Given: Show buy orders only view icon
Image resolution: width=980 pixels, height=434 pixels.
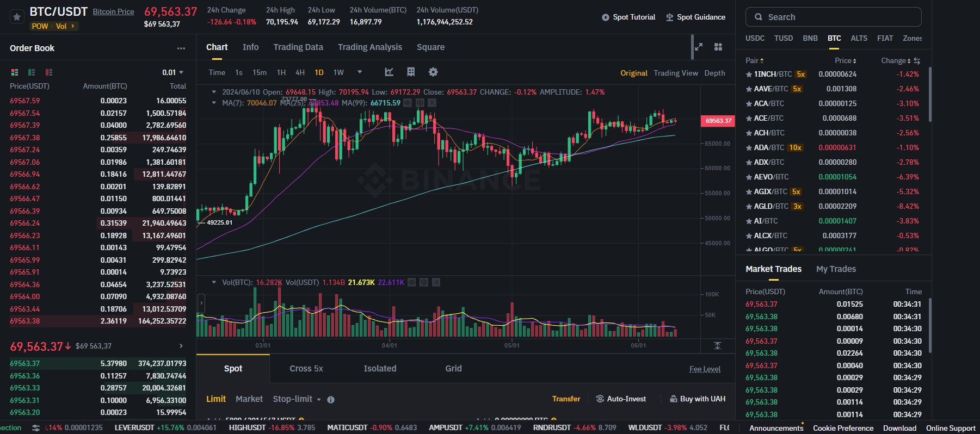Looking at the screenshot, I should point(32,72).
